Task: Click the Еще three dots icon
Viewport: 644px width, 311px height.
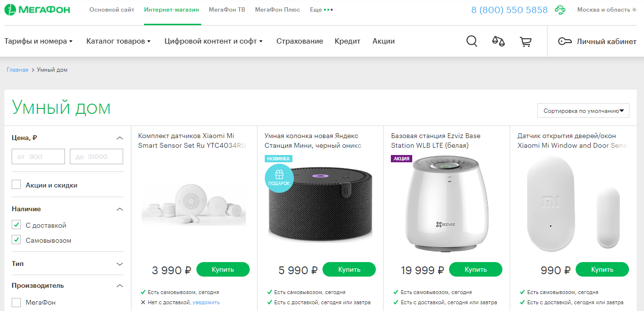Action: 328,10
